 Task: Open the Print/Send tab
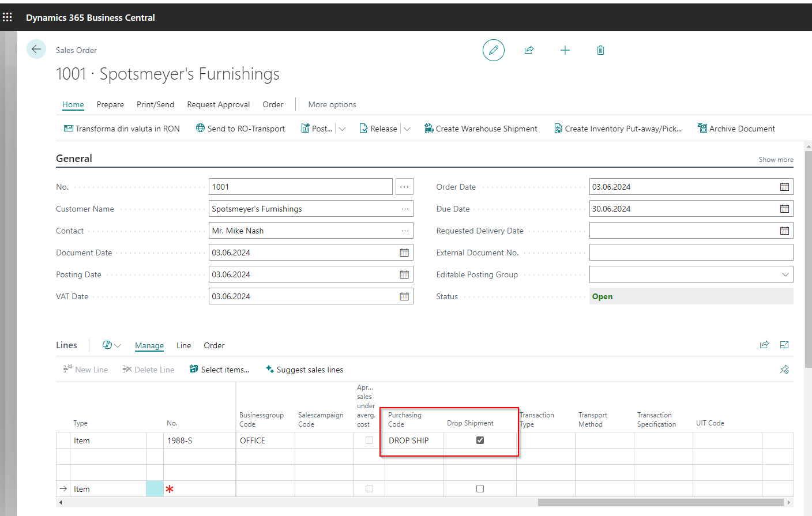155,104
